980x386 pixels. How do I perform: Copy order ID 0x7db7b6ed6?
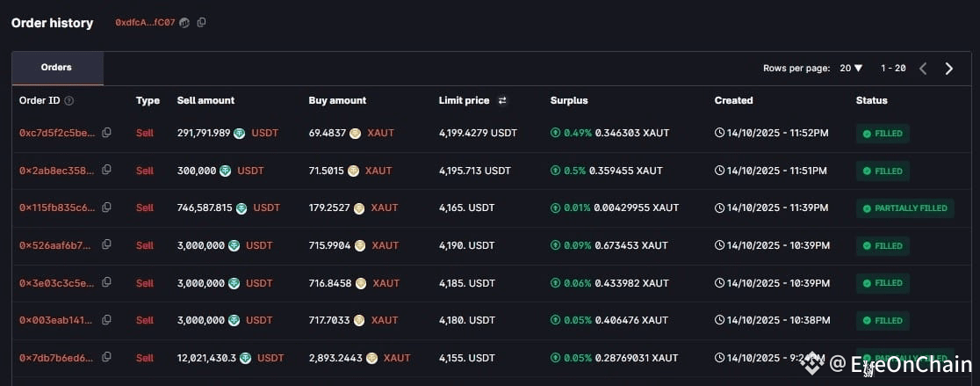point(106,358)
